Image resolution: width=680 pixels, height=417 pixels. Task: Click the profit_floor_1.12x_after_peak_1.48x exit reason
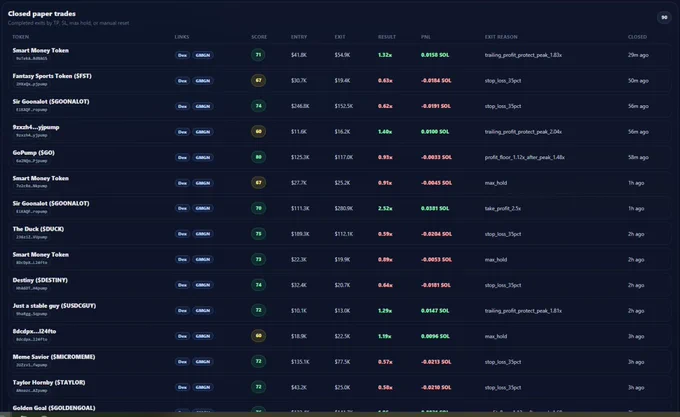pyautogui.click(x=525, y=157)
